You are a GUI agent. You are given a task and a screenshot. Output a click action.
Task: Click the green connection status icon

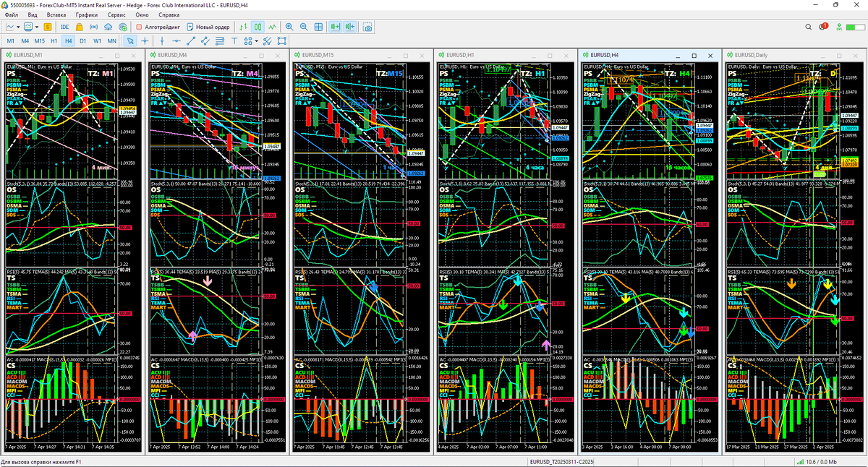point(839,26)
